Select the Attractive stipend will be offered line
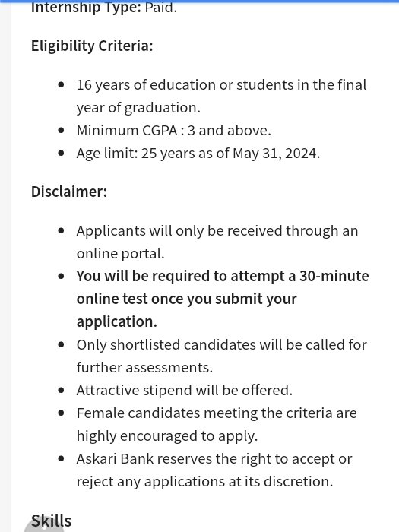The image size is (399, 532). [185, 391]
